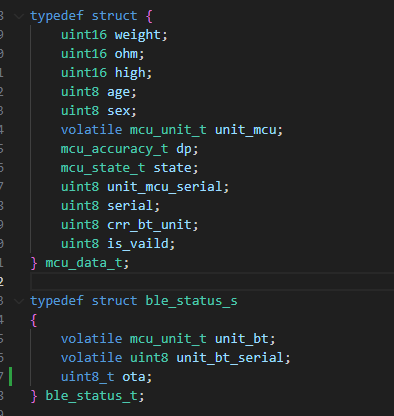Click 'volatile' on the unit_bt_serial line
Viewport: 394px width, 416px height.
91,358
